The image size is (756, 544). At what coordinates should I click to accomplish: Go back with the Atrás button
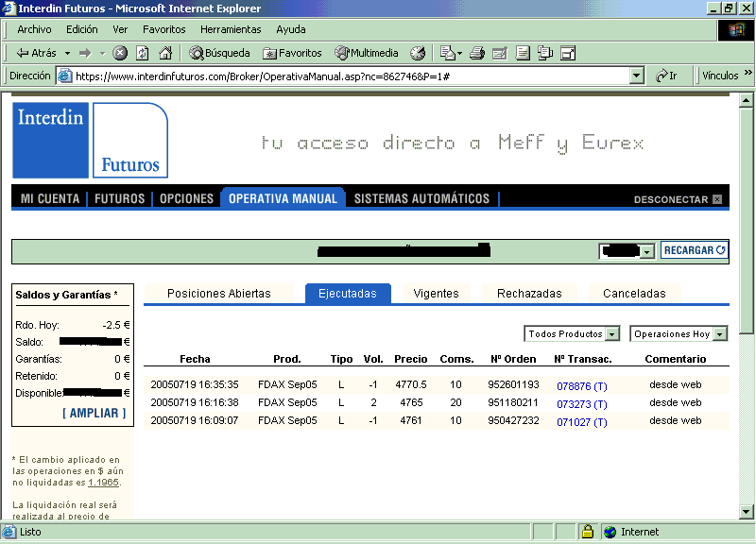click(37, 53)
